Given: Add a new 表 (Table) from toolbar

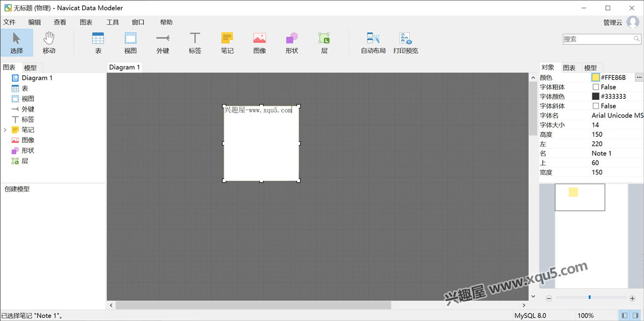Looking at the screenshot, I should coord(98,42).
